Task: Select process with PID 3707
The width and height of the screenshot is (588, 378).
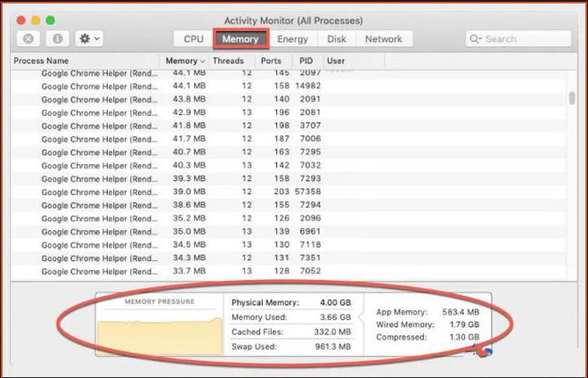Action: tap(289, 126)
